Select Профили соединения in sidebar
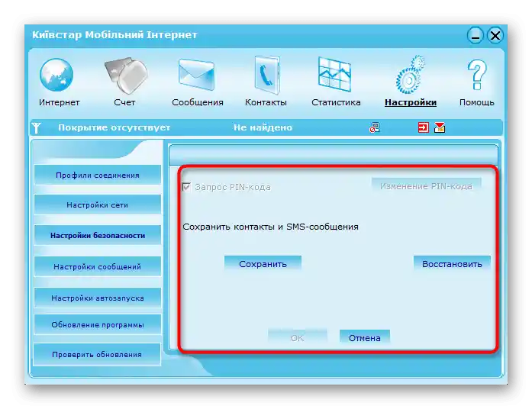 pos(98,175)
